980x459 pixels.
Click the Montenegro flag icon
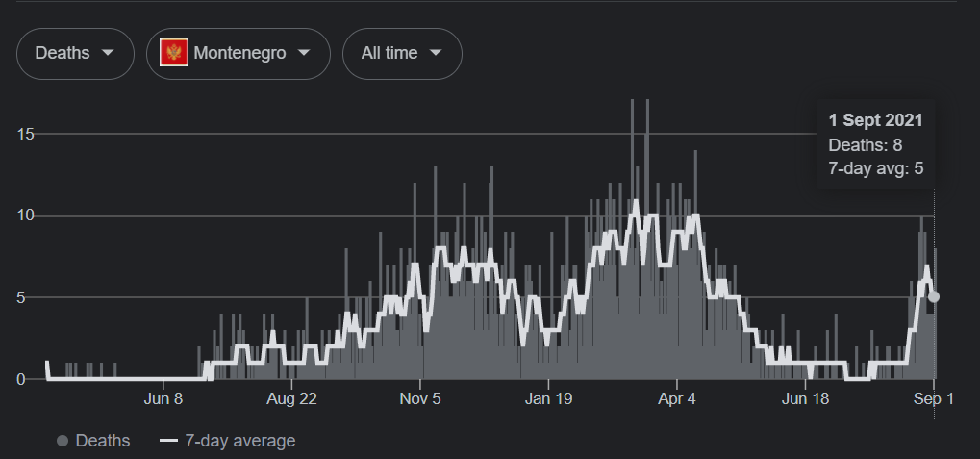click(x=174, y=53)
